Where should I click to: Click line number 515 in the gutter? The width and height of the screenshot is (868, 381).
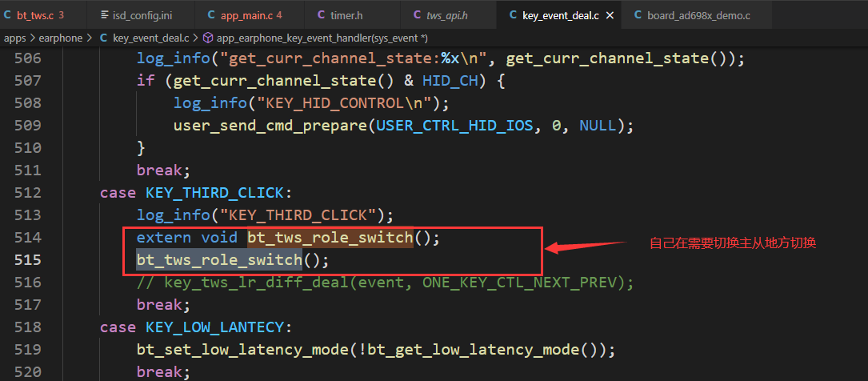28,259
